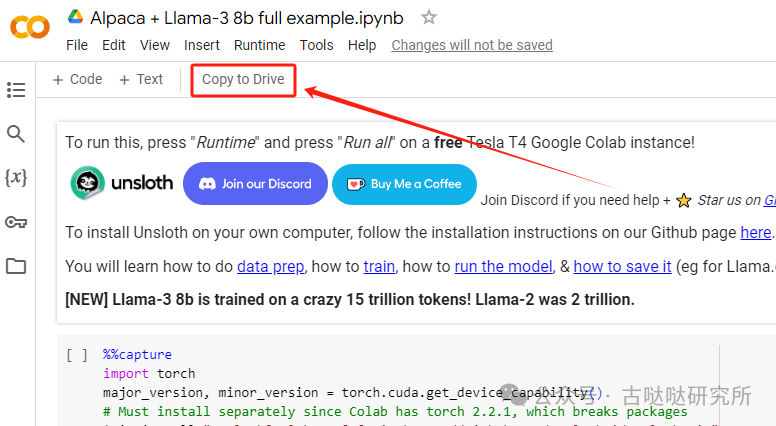The height and width of the screenshot is (426, 776).
Task: Open the Insert menu
Action: [201, 45]
